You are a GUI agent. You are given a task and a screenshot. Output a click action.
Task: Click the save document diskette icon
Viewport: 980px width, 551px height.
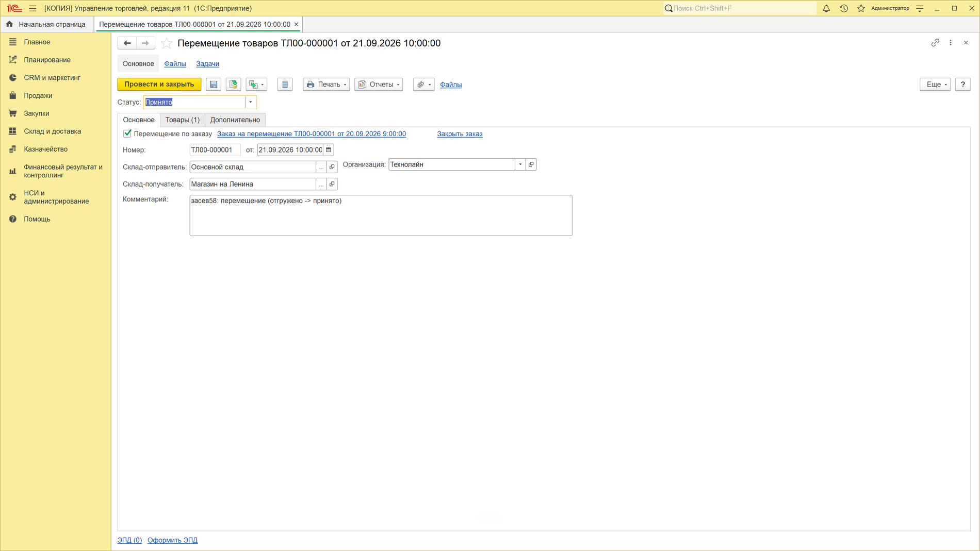pos(214,85)
